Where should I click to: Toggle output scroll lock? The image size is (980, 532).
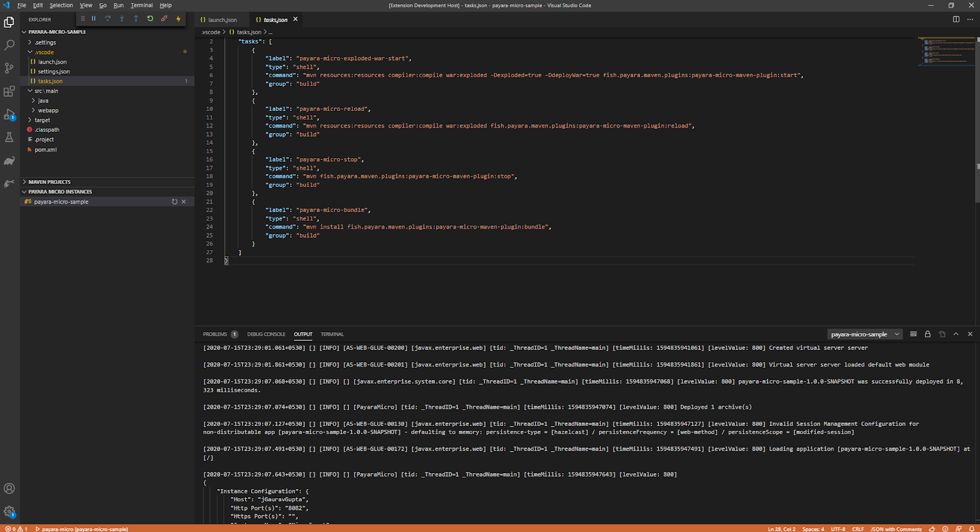point(927,334)
